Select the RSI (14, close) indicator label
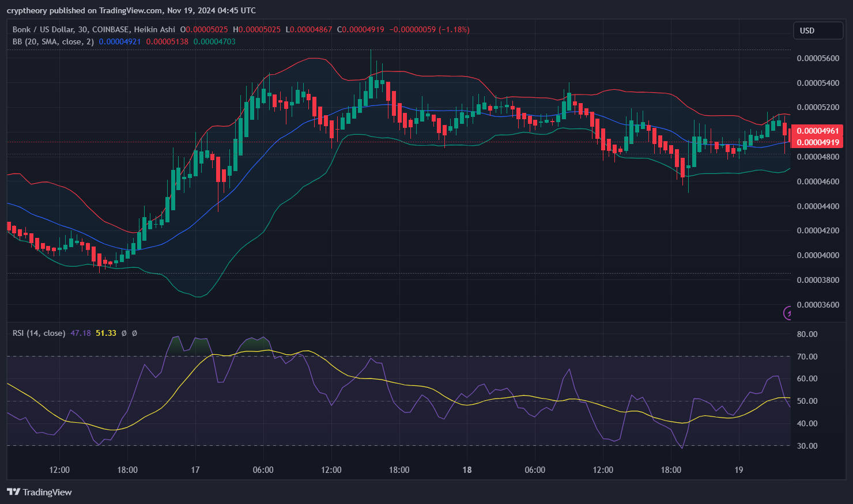Screen dimensions: 853x504 click(x=39, y=333)
